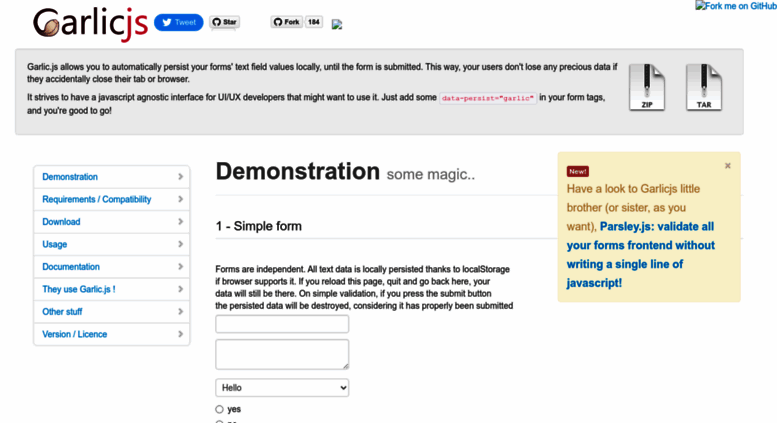This screenshot has height=423, width=777.
Task: Open Requirements / Compatibility section
Action: [111, 199]
